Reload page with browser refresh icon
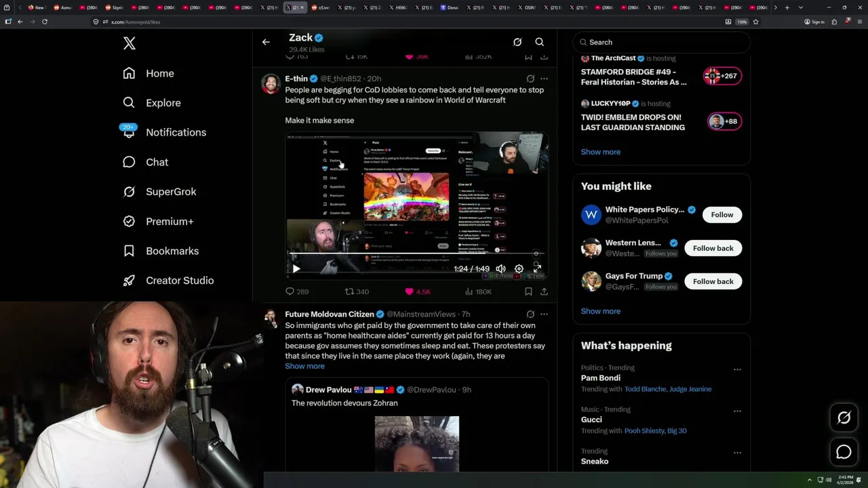This screenshot has width=868, height=488. [x=45, y=22]
